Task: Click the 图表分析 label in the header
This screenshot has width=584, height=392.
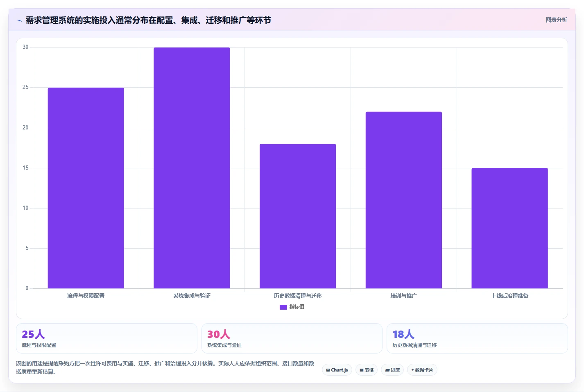Action: pyautogui.click(x=556, y=20)
